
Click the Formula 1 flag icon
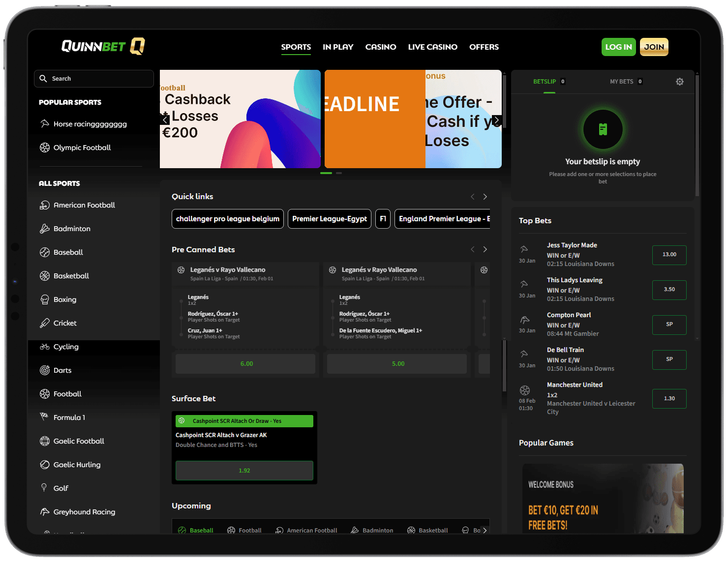pyautogui.click(x=45, y=416)
